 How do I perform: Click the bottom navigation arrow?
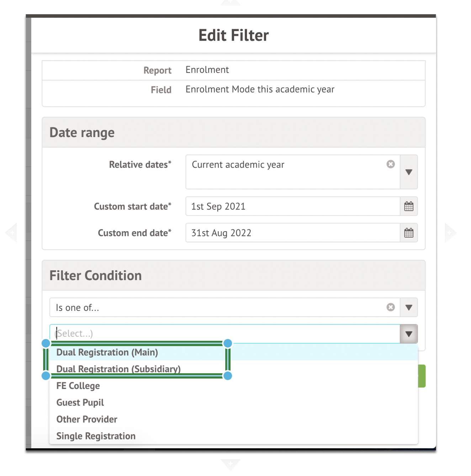click(231, 464)
